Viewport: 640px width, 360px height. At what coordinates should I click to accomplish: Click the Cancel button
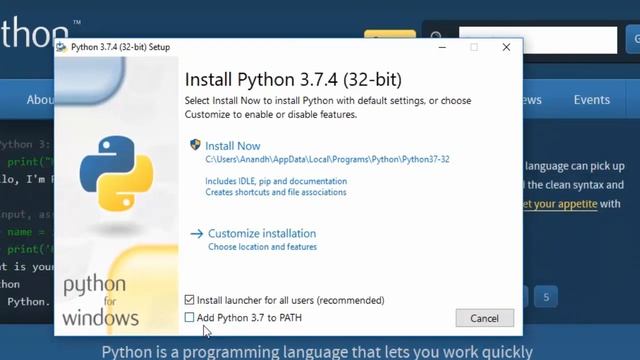[x=484, y=318]
